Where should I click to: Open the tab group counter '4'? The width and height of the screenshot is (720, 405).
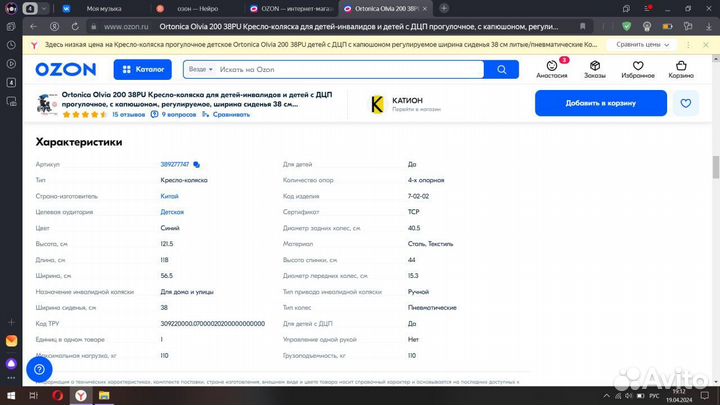[30, 8]
